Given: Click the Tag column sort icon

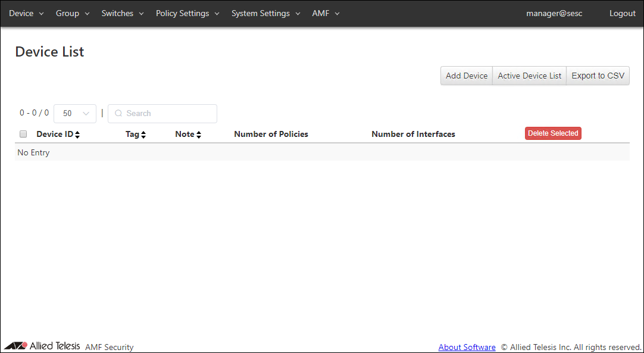Looking at the screenshot, I should pyautogui.click(x=143, y=135).
